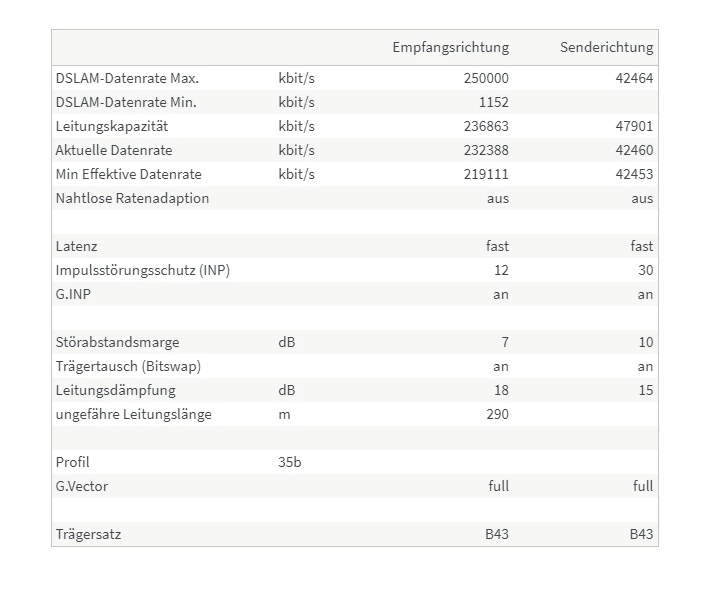This screenshot has width=703, height=589.
Task: Select the Empfangsrichtung column header
Action: coord(451,48)
